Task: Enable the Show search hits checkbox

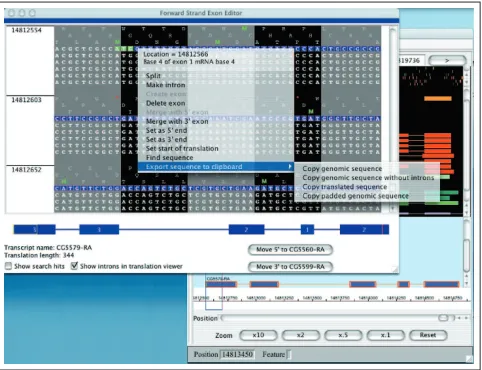Action: tap(8, 266)
